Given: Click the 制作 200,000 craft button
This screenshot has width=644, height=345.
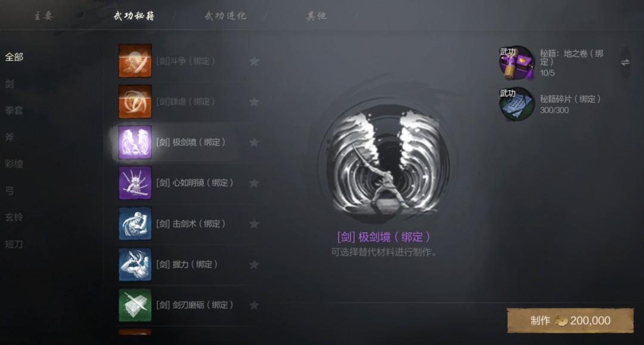Looking at the screenshot, I should point(570,321).
